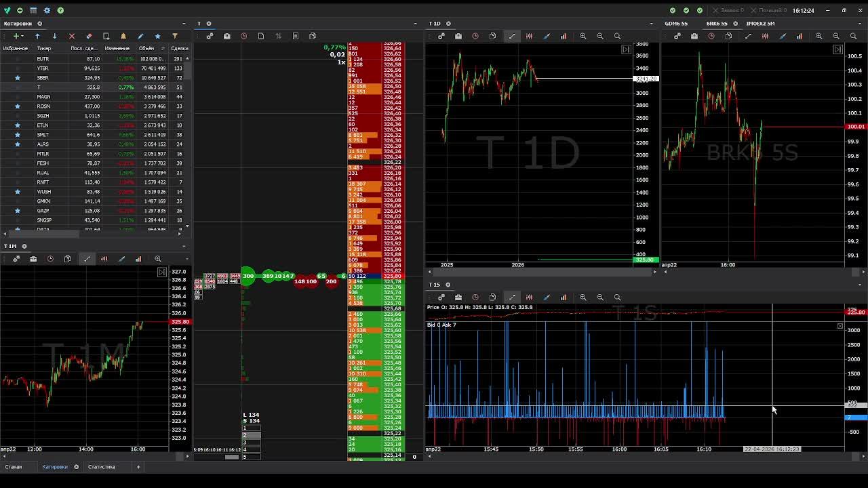Click the eraser icon in Котировки toolbar

[x=89, y=36]
